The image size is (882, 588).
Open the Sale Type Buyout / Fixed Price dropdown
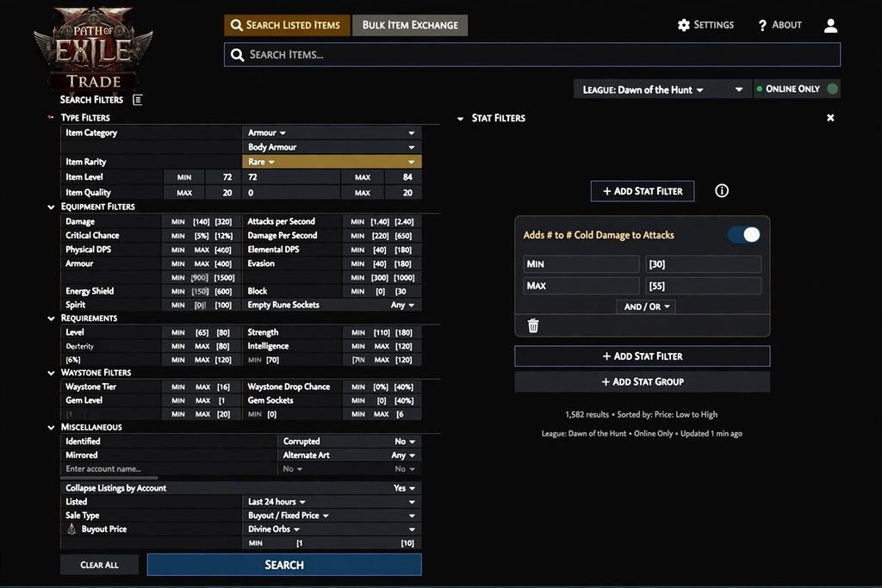tap(332, 516)
